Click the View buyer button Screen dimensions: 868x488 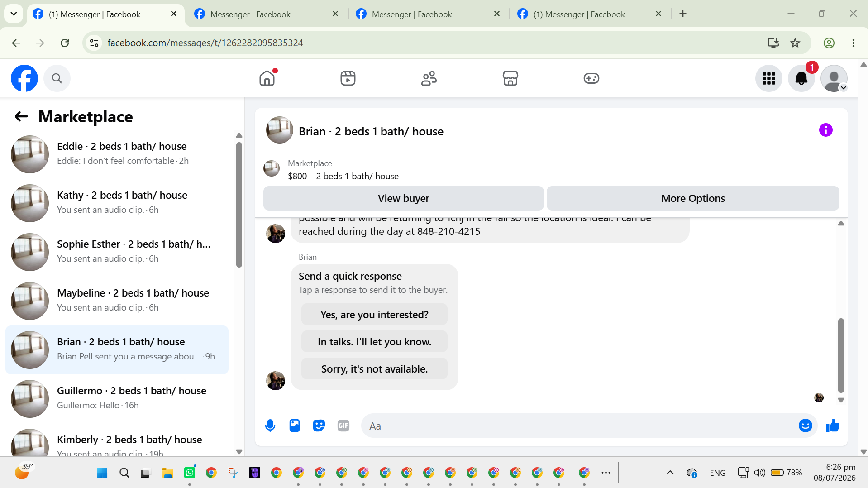click(404, 198)
